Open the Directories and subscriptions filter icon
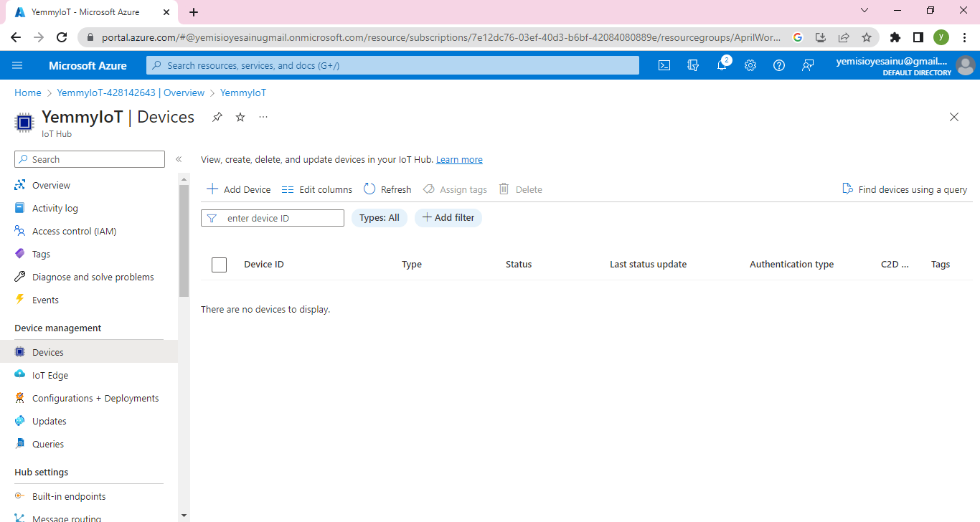 (693, 65)
